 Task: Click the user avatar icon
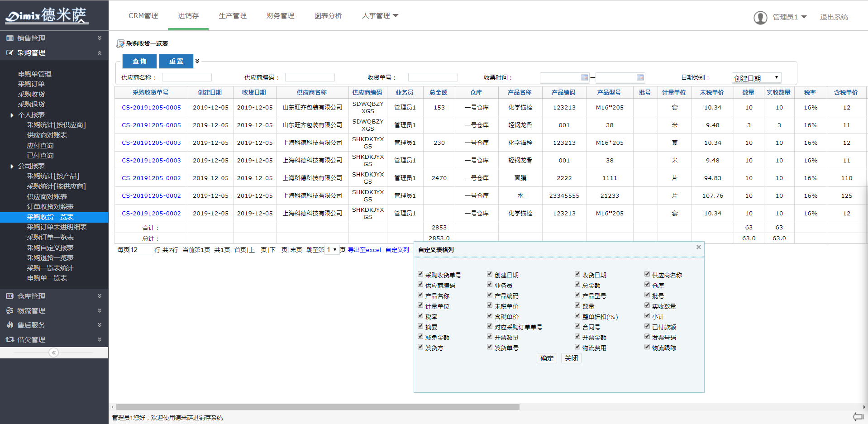pos(760,17)
